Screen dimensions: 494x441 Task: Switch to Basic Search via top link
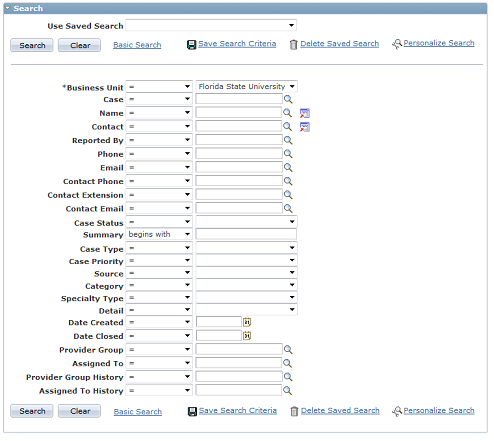point(137,45)
